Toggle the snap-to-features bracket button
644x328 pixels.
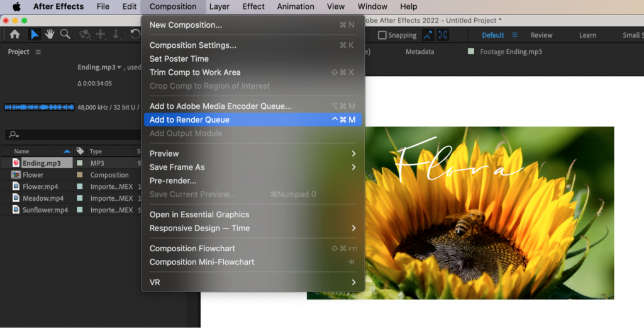tap(443, 35)
